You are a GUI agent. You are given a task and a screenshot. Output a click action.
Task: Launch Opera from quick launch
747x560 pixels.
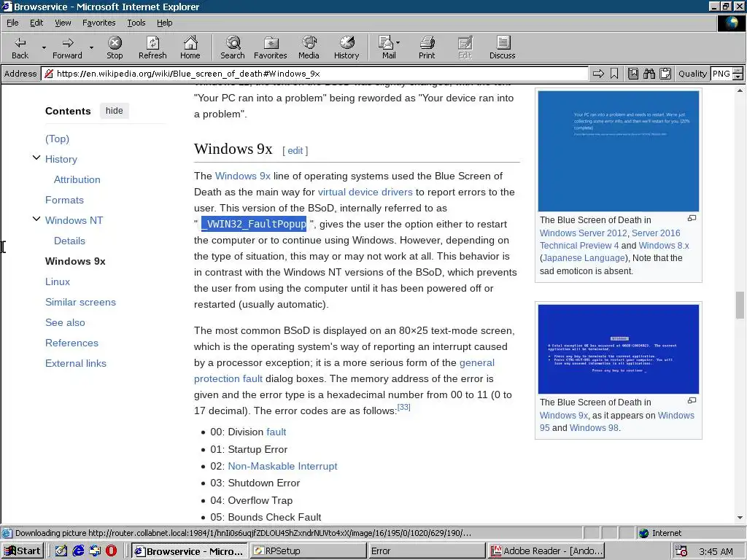tap(111, 551)
